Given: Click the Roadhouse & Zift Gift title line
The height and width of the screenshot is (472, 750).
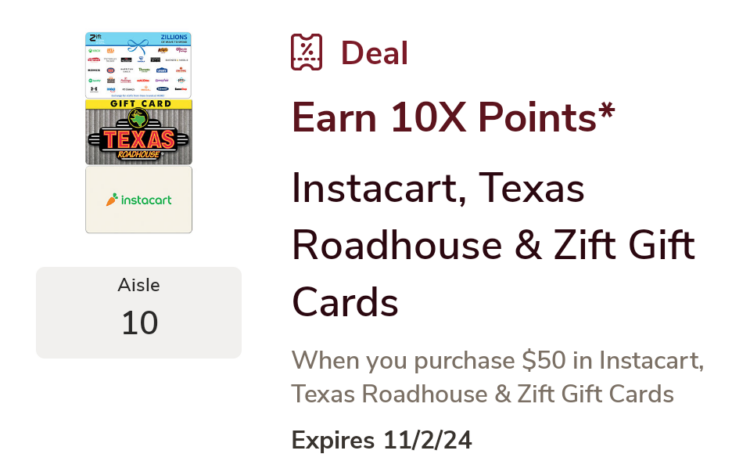Looking at the screenshot, I should 493,245.
